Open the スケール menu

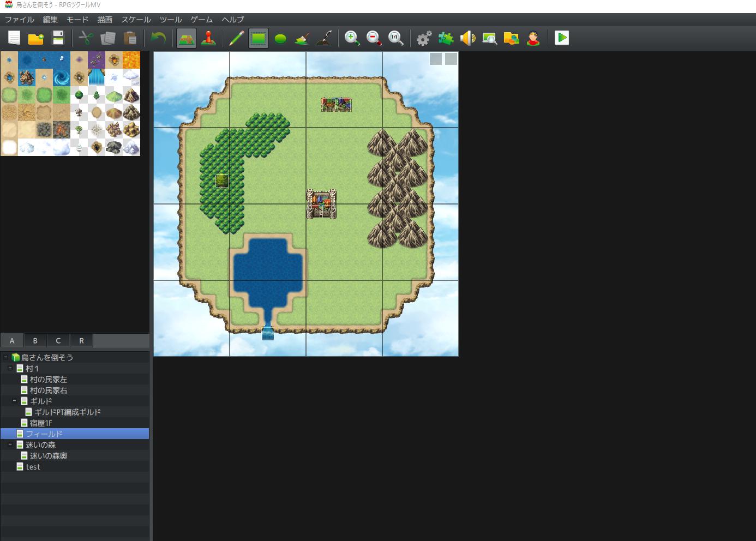(x=136, y=20)
